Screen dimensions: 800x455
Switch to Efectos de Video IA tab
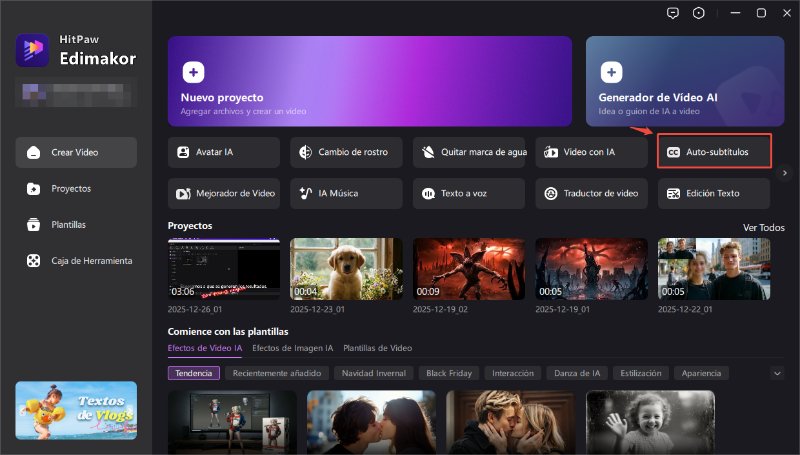pyautogui.click(x=205, y=348)
